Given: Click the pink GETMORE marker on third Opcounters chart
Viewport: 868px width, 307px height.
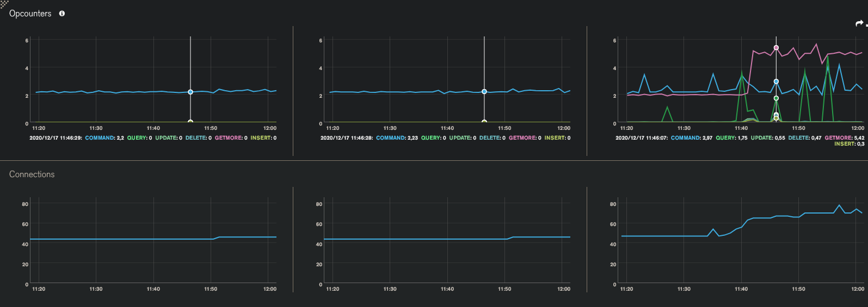Looking at the screenshot, I should tap(776, 48).
